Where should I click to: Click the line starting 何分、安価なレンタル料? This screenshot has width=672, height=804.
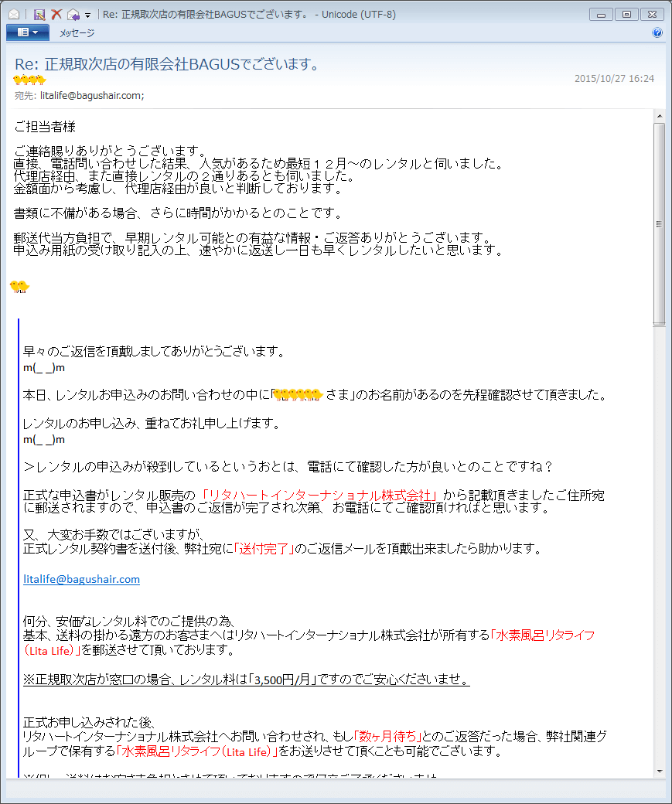click(129, 622)
